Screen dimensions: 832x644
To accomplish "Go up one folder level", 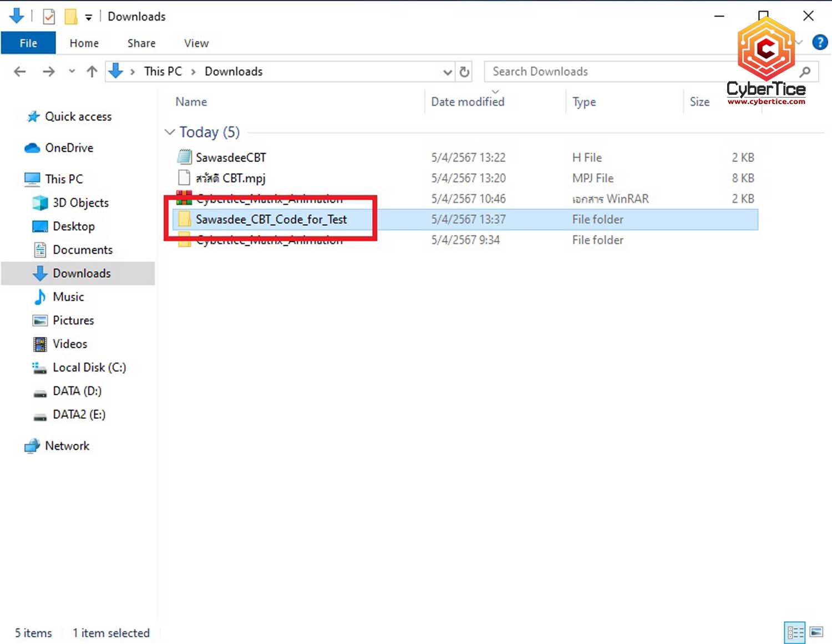I will [x=92, y=72].
